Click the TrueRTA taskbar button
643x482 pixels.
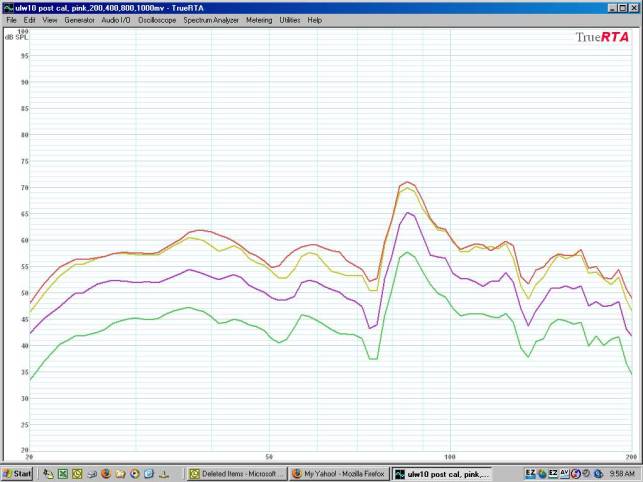tap(440, 473)
